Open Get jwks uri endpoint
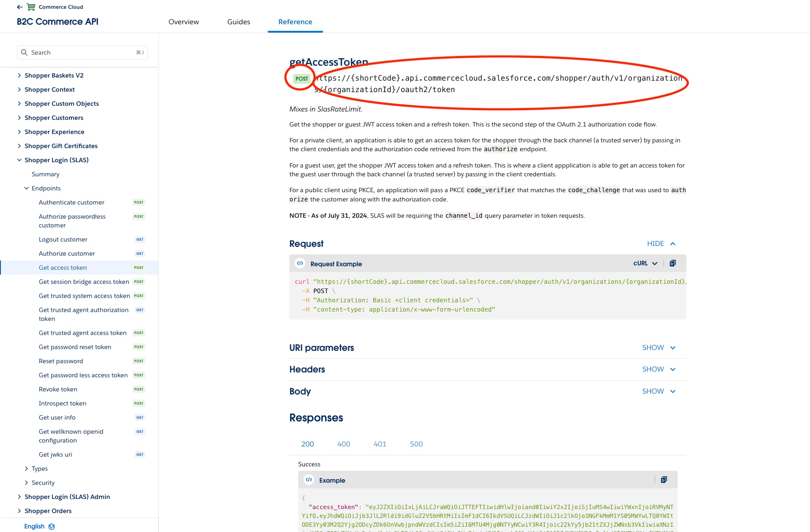 pyautogui.click(x=55, y=454)
